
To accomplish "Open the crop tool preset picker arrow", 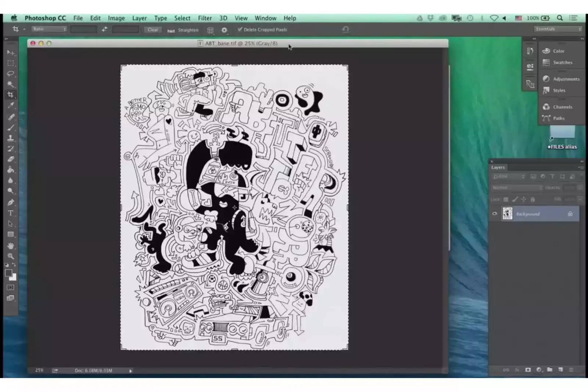I will 24,29.
